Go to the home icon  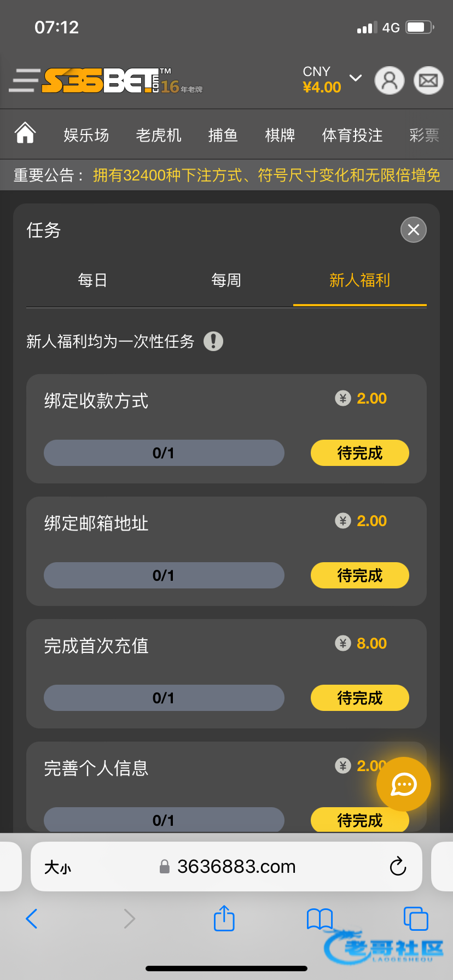tap(25, 133)
